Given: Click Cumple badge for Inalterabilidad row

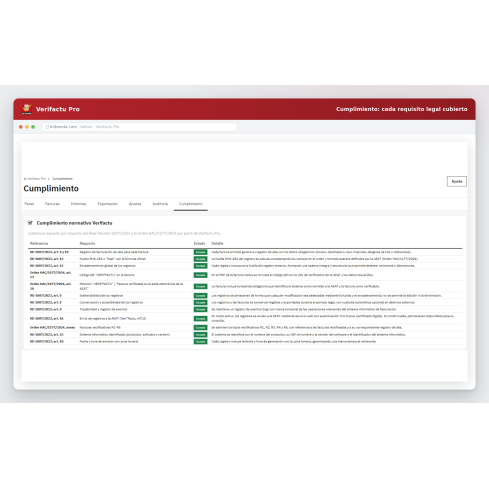Looking at the screenshot, I should click(200, 296).
